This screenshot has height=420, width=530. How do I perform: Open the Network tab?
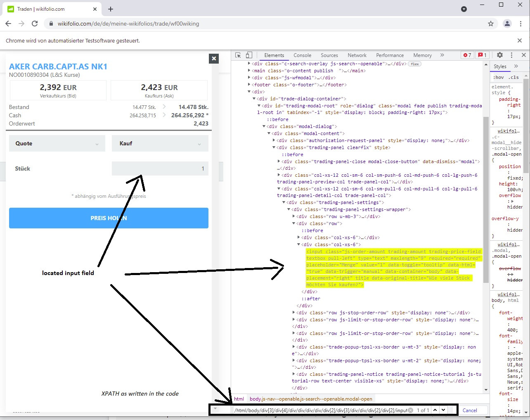(357, 55)
